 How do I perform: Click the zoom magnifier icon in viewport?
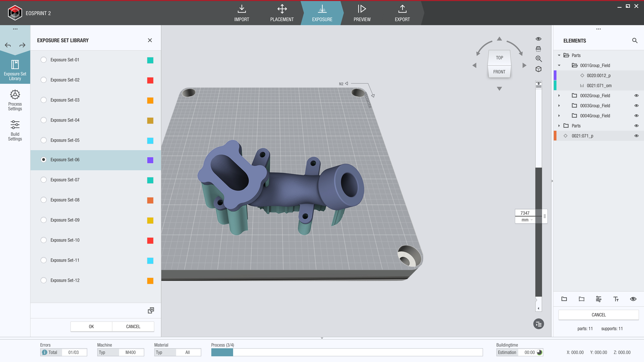(x=539, y=59)
